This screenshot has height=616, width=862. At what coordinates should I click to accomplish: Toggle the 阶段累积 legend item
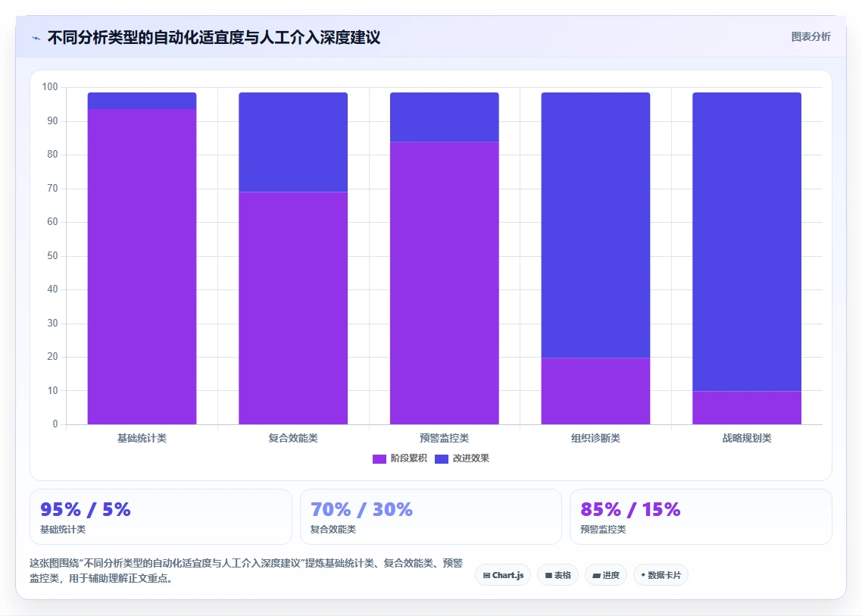[x=400, y=458]
